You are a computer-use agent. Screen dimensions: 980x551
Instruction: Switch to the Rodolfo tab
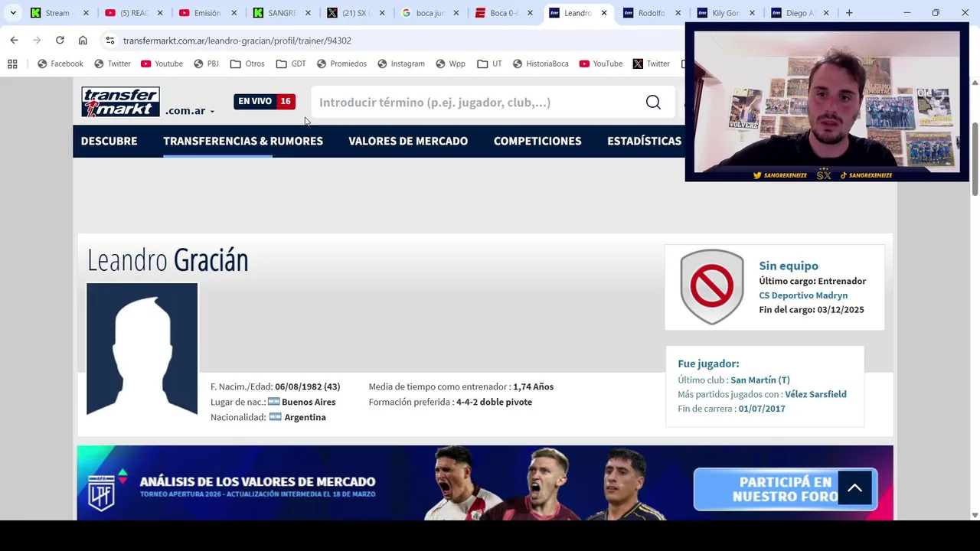(x=651, y=13)
